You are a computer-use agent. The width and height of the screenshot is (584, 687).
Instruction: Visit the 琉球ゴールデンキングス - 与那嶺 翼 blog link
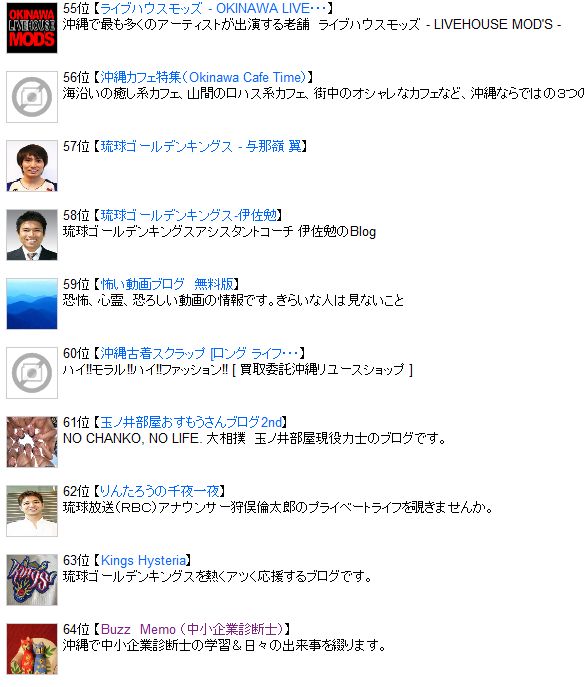coord(201,146)
